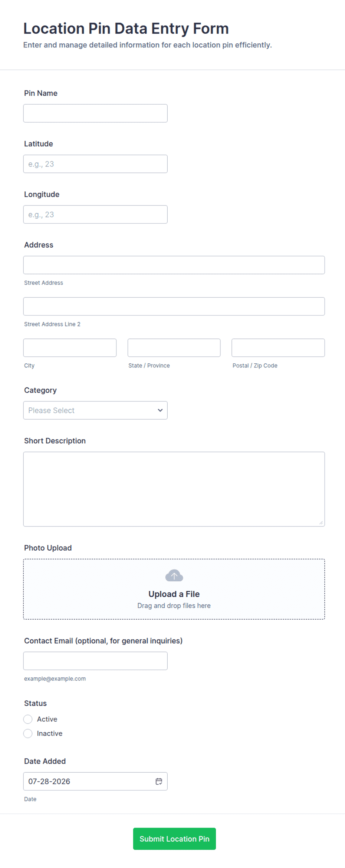345x868 pixels.
Task: Click the Upload a File text
Action: [174, 594]
